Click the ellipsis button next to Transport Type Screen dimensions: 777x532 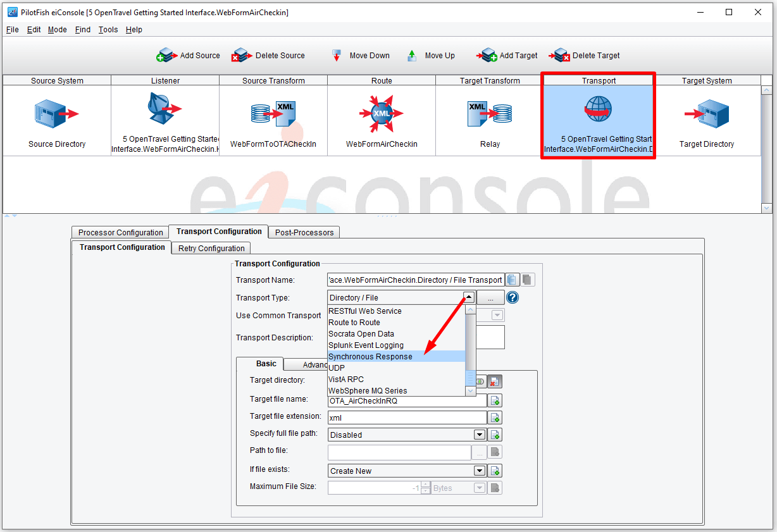[490, 297]
